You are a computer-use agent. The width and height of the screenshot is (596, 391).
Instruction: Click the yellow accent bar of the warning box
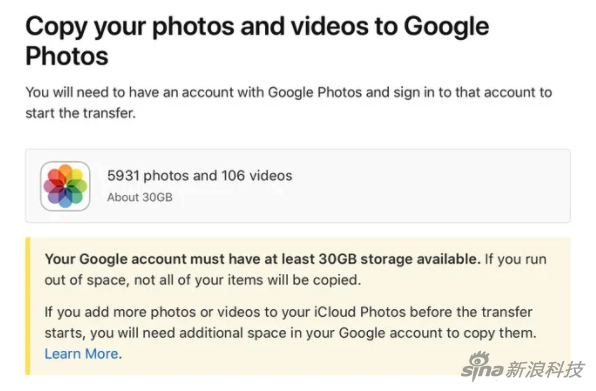coord(28,306)
